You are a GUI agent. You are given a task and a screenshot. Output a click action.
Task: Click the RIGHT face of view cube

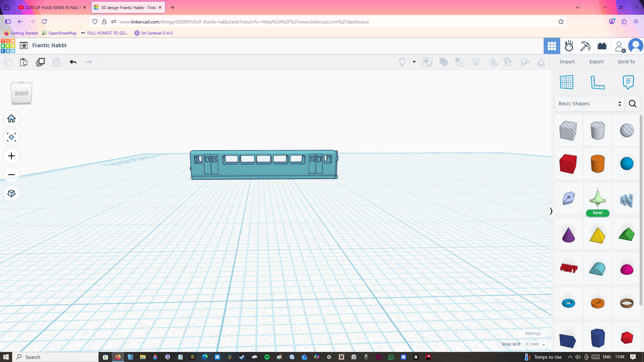pos(21,94)
